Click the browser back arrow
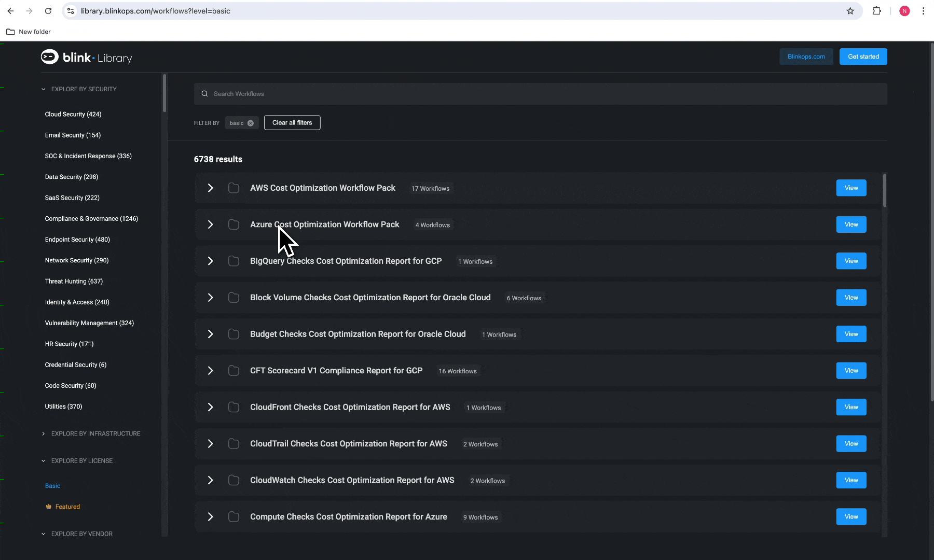 10,11
